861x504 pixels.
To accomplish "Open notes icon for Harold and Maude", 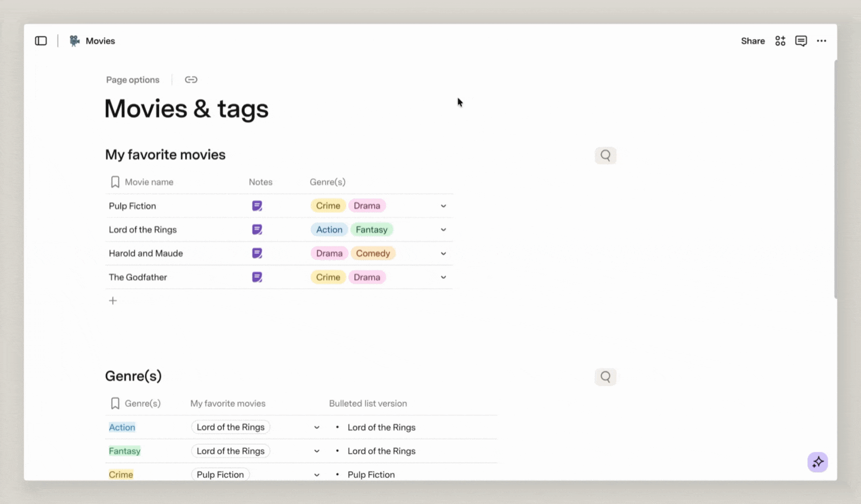I will point(257,253).
